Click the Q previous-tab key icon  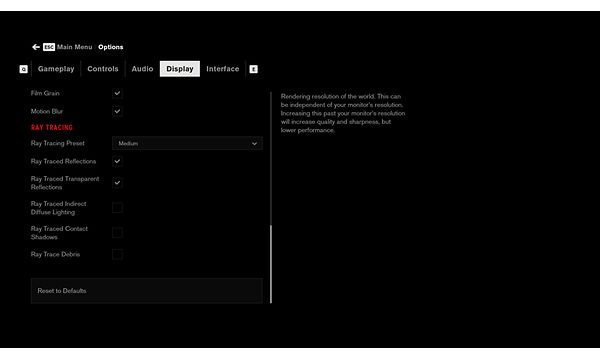24,69
